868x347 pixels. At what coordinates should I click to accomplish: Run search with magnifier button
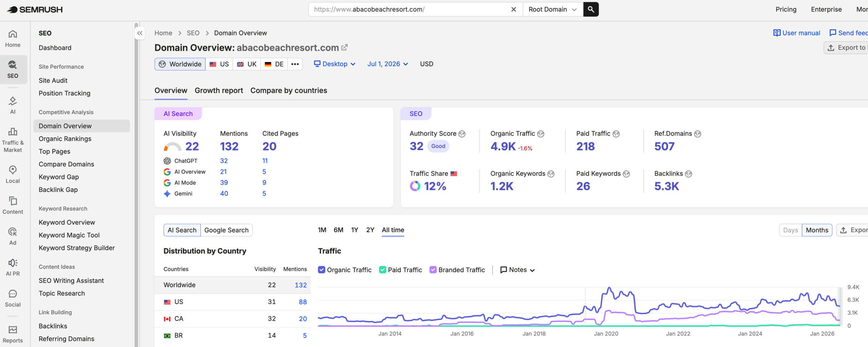[x=591, y=10]
